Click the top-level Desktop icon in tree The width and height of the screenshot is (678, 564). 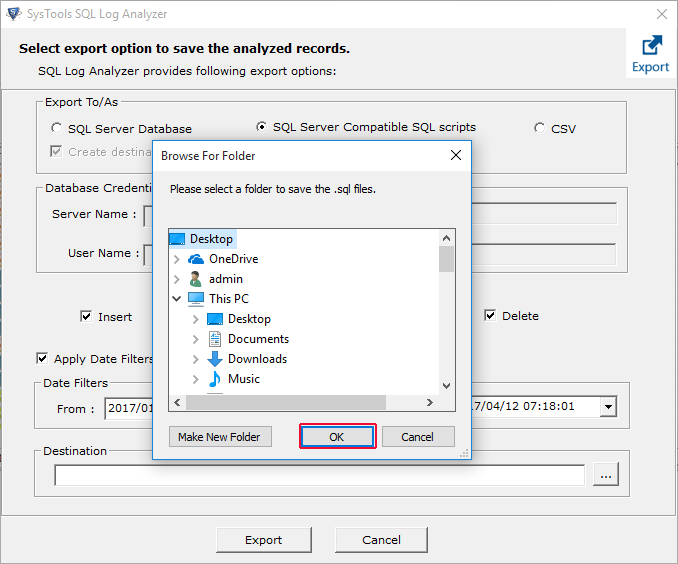pos(177,239)
